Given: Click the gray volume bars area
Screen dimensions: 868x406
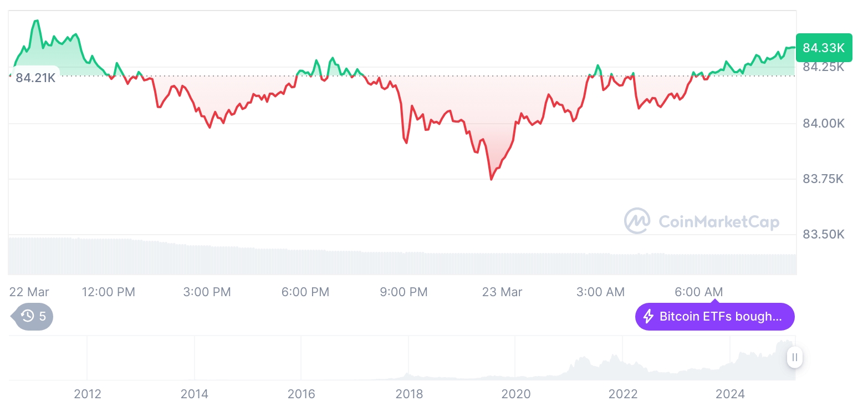Looking at the screenshot, I should pos(388,262).
